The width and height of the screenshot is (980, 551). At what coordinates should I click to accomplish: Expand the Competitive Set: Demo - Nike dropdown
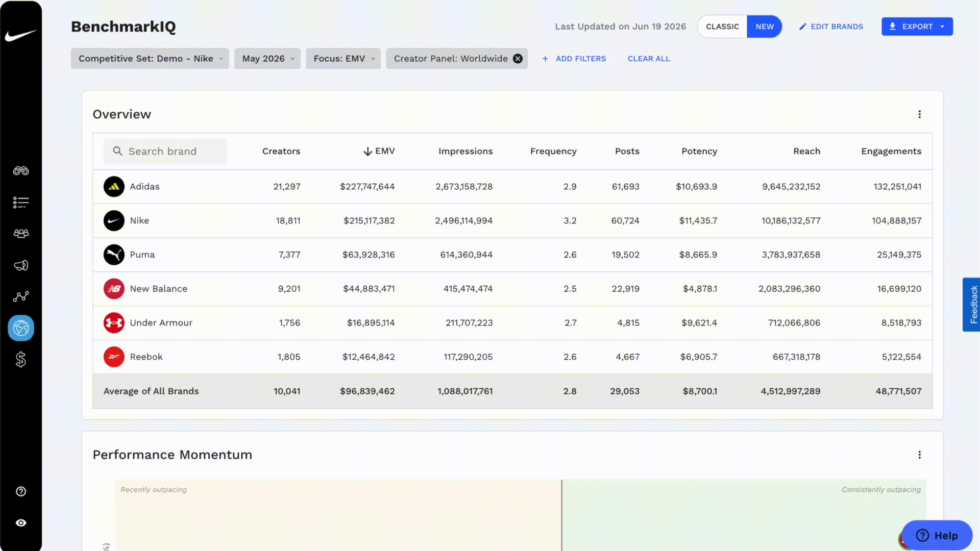(x=150, y=59)
